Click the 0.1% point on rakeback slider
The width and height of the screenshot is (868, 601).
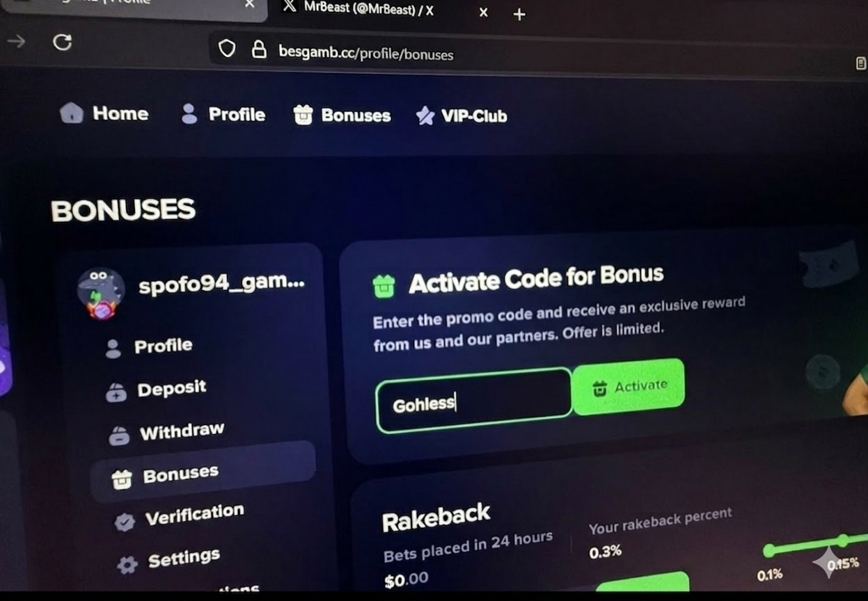coord(769,551)
